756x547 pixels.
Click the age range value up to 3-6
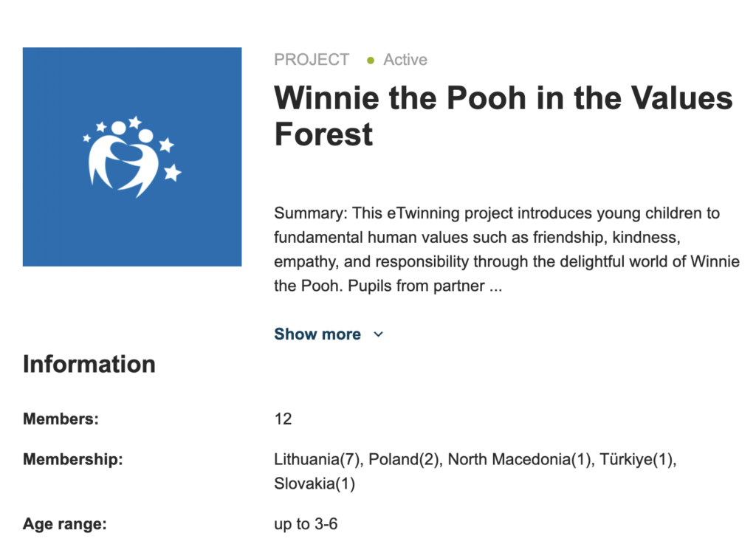click(x=306, y=524)
